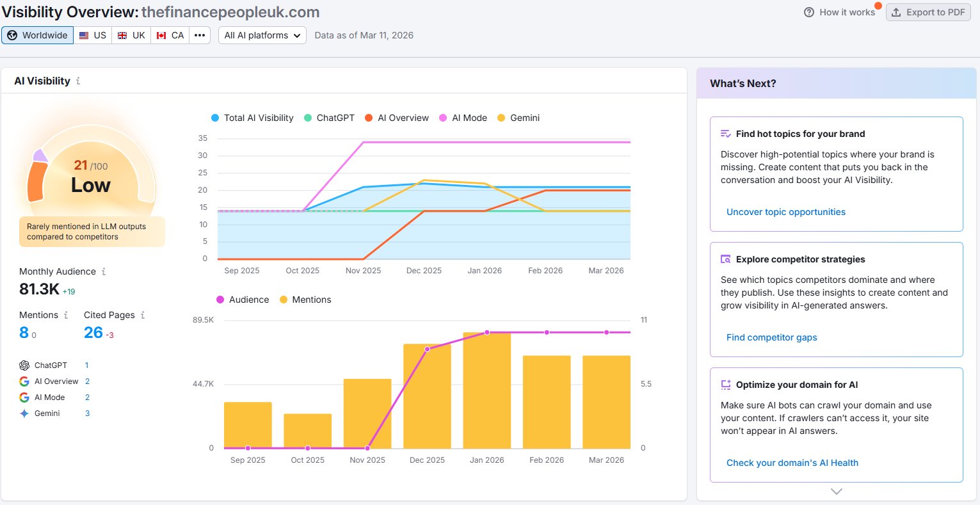Toggle AI Mode series in chart legend
Screen dimensions: 980x505
click(x=463, y=118)
